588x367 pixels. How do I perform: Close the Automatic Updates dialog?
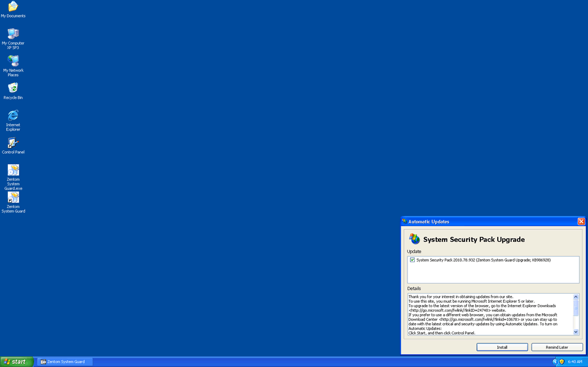coord(581,222)
